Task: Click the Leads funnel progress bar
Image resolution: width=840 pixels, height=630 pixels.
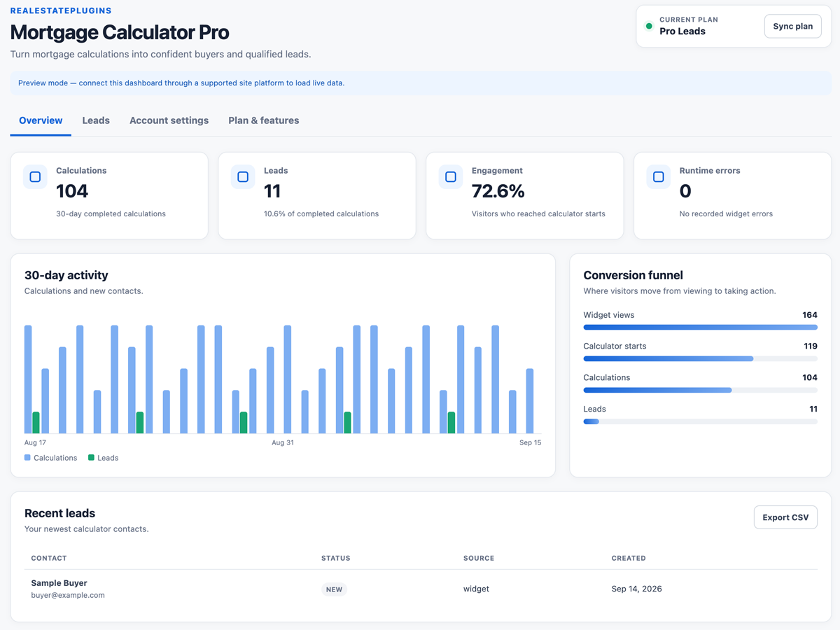Action: tap(700, 421)
